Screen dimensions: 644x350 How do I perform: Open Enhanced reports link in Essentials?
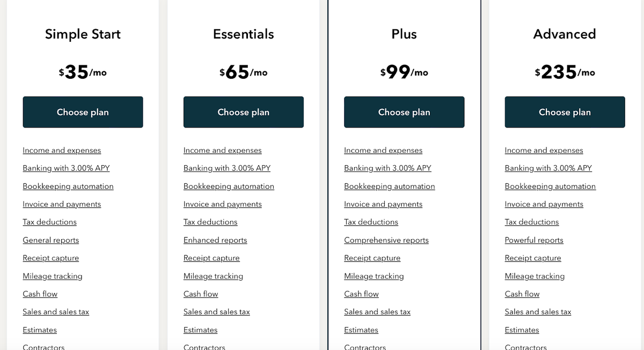[x=215, y=240]
